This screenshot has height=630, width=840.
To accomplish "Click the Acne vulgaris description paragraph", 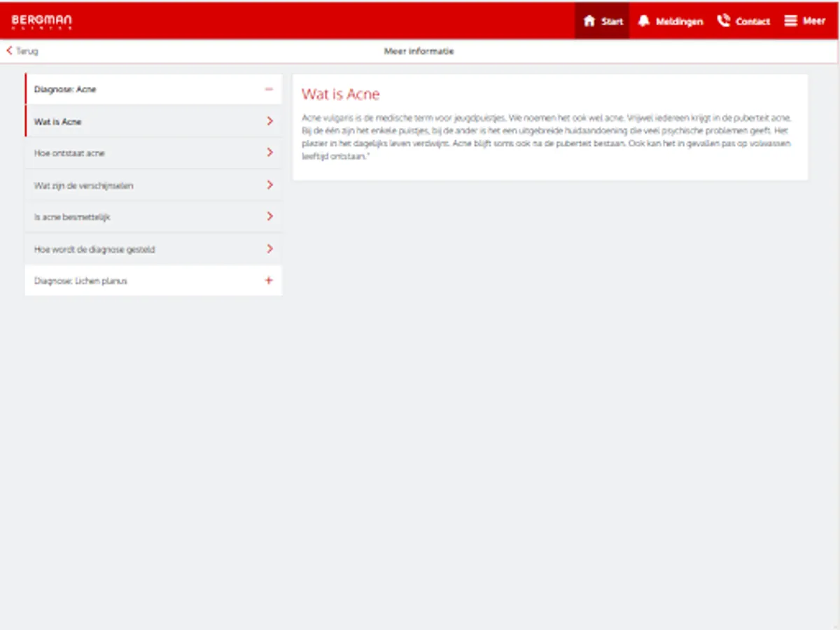I will pos(547,136).
